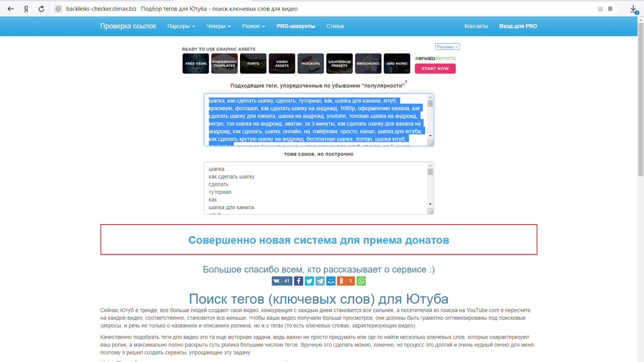The width and height of the screenshot is (644, 362).
Task: Open Mockups ad thumbnail
Action: point(310,64)
